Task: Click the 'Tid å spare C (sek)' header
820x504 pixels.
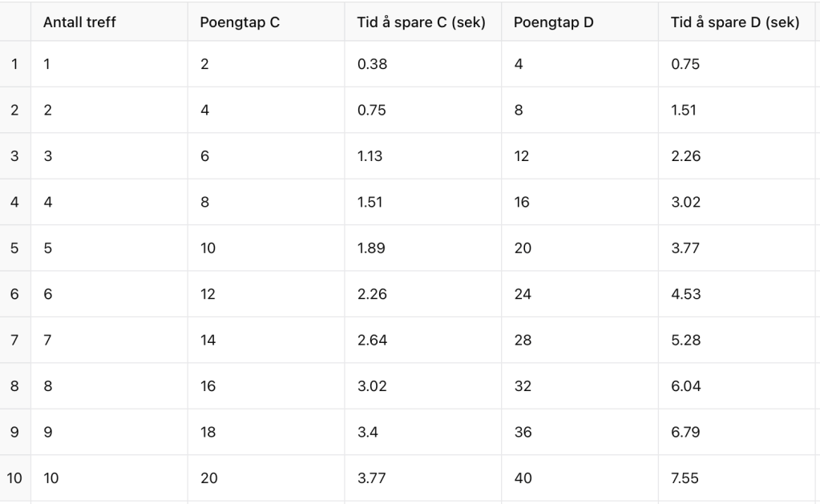Action: pos(421,22)
